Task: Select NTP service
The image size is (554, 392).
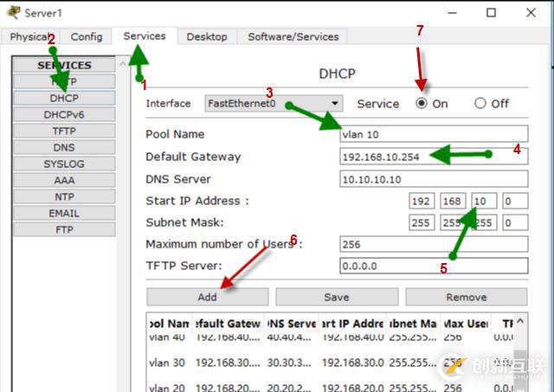Action: coord(64,196)
